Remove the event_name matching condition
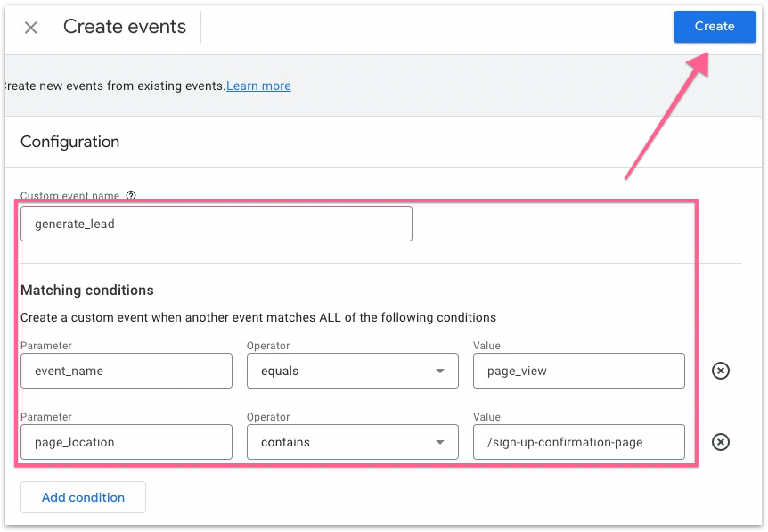The height and width of the screenshot is (532, 768). click(721, 371)
